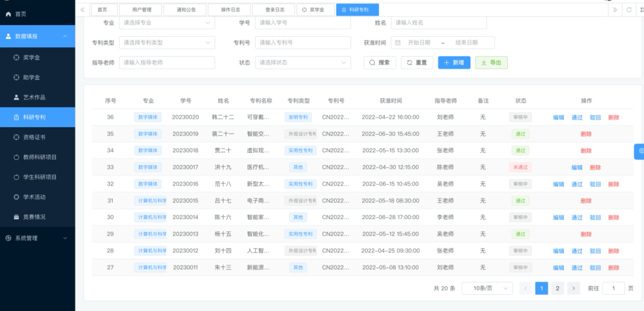Viewport: 644px width, 311px height.
Task: Switch to the 操作日志 tab
Action: click(x=229, y=10)
